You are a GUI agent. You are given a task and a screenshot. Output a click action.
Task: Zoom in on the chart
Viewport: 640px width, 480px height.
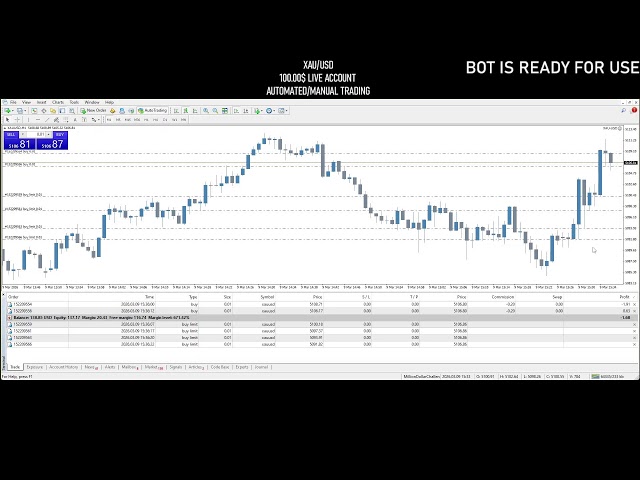click(x=206, y=111)
